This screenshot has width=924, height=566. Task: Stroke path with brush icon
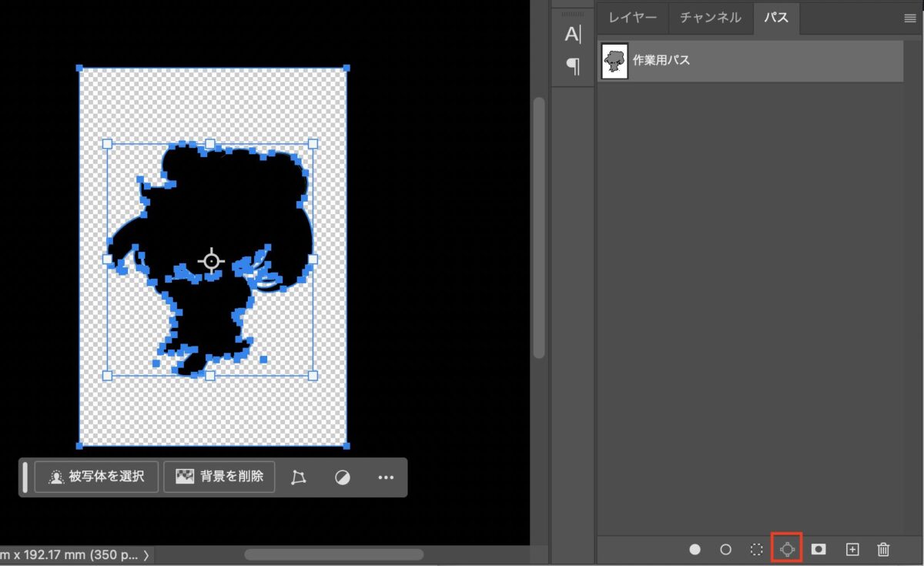click(x=725, y=549)
